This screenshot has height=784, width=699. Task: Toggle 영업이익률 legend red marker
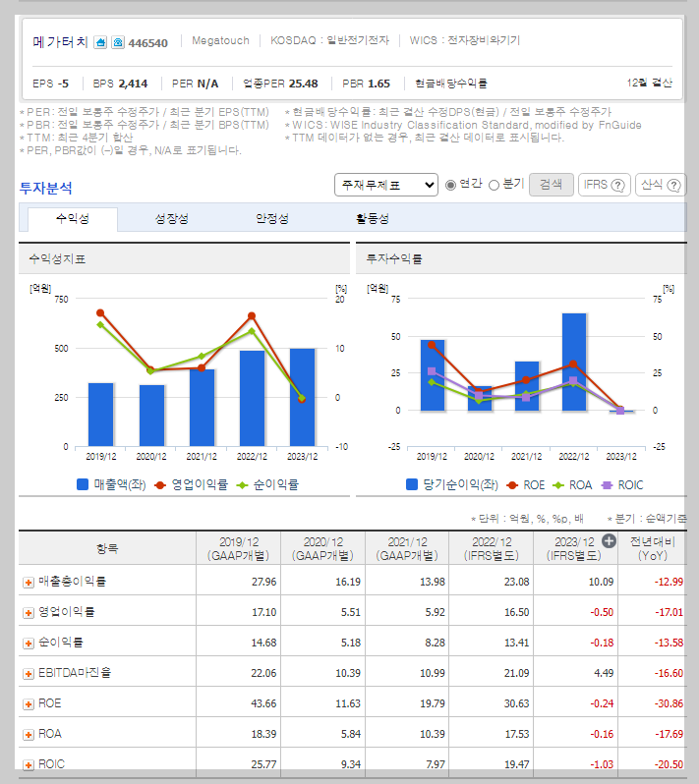[x=160, y=485]
